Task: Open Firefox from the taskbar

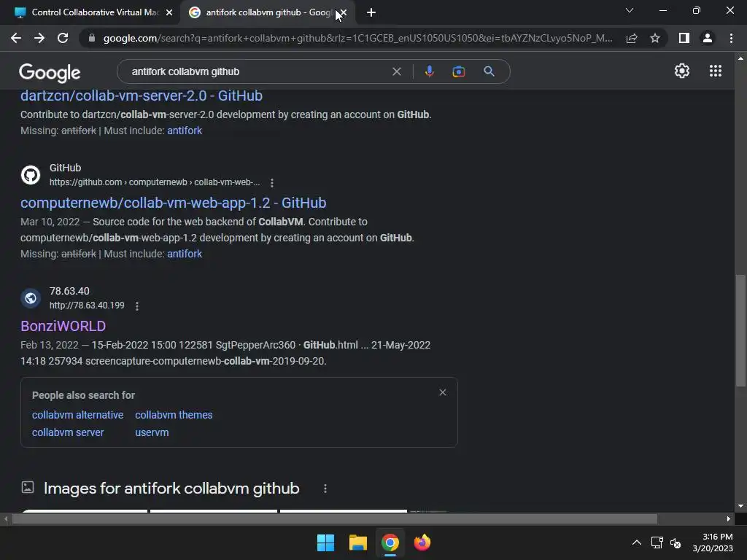Action: point(422,542)
